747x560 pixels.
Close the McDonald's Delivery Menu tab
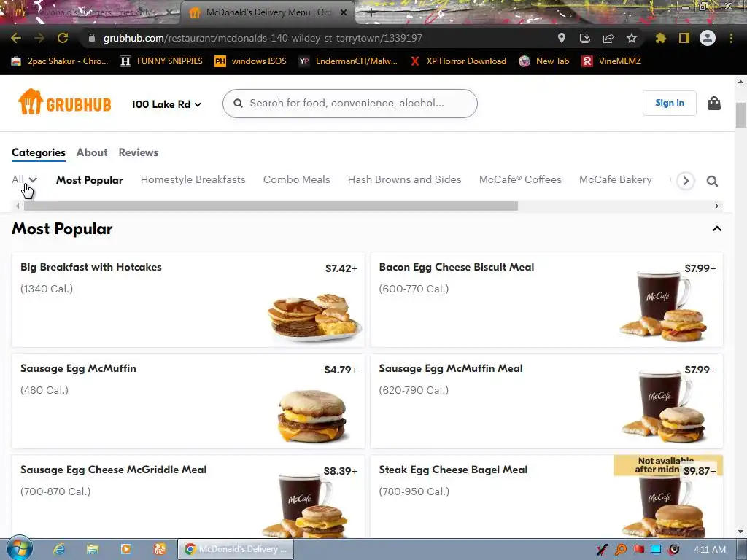pos(344,13)
